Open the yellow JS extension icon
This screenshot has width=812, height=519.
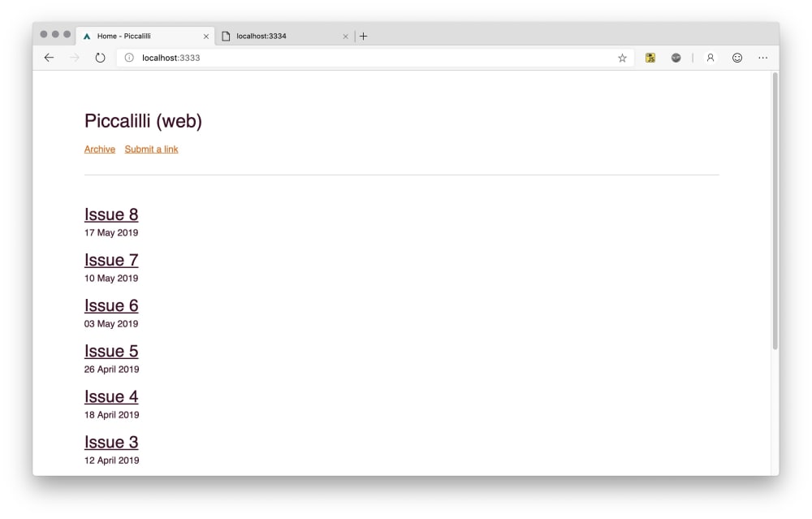click(650, 58)
